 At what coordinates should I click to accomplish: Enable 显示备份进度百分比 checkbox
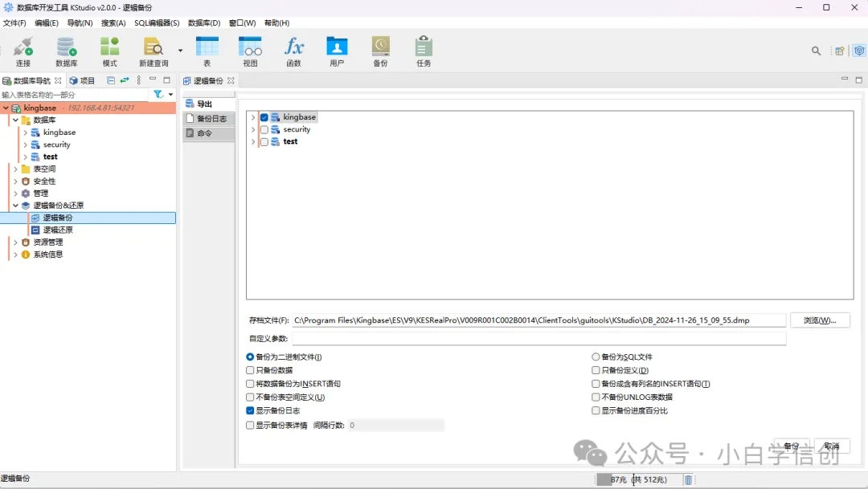596,410
